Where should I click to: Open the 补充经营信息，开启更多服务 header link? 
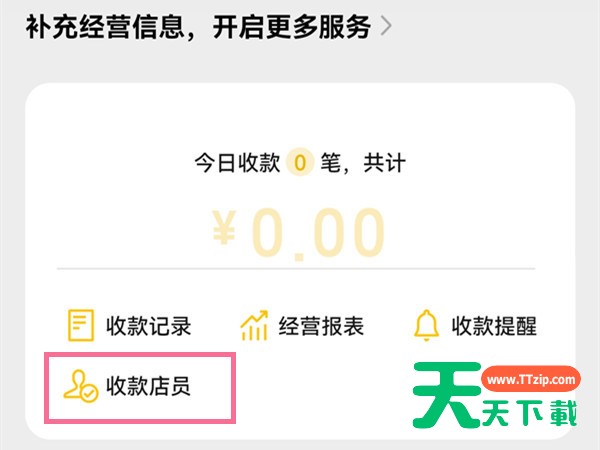tap(209, 27)
